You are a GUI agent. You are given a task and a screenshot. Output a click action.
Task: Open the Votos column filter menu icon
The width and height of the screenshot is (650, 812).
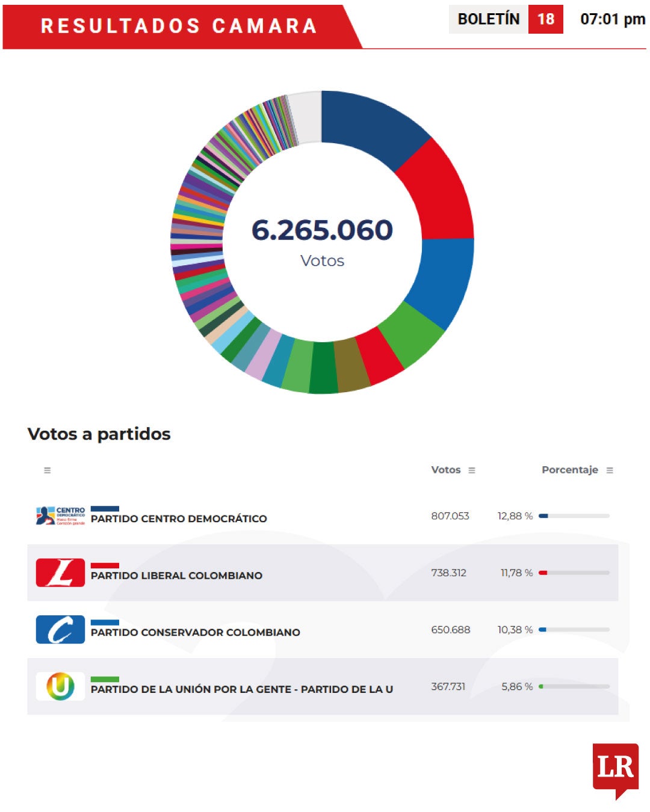point(472,470)
